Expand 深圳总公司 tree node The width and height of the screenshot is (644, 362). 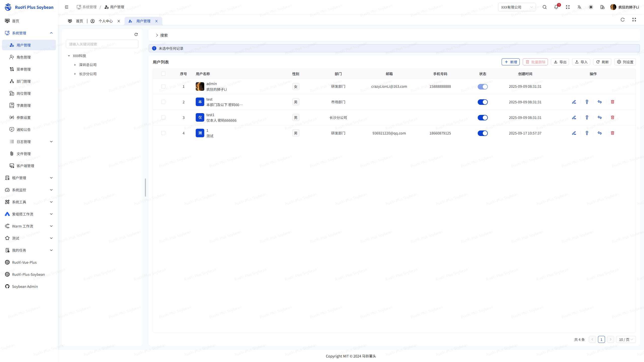tap(75, 65)
